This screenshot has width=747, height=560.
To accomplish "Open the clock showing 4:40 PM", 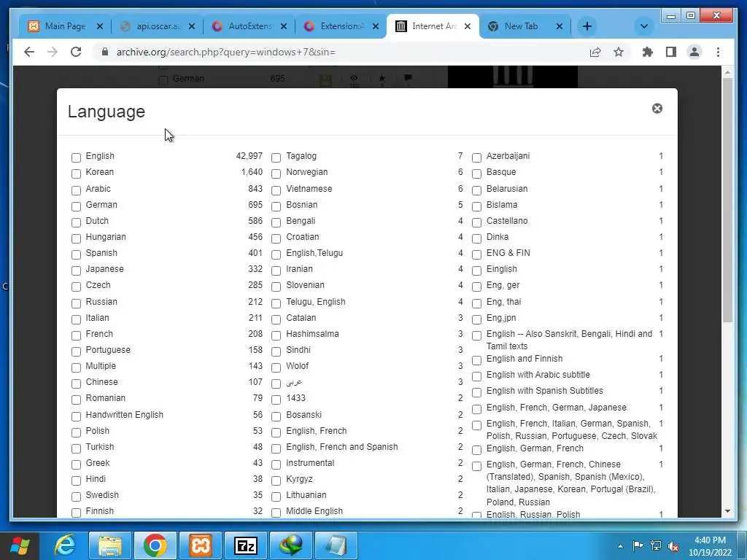I will click(710, 546).
